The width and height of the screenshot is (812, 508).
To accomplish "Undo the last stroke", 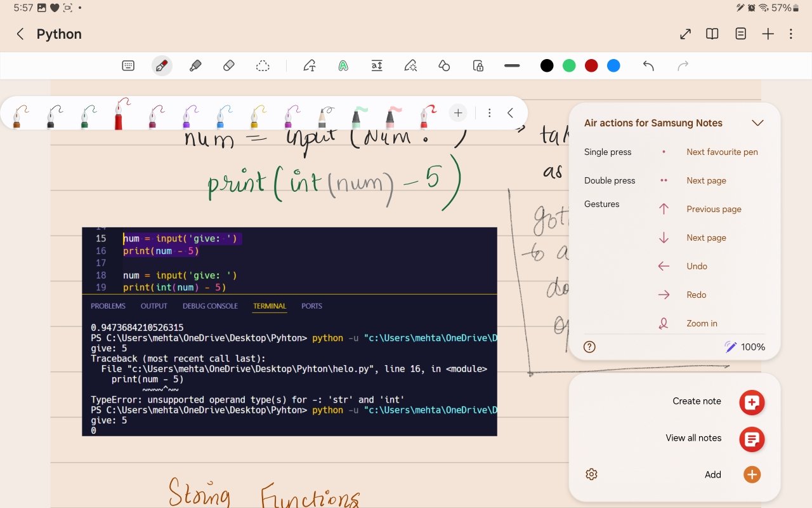I will pos(648,65).
